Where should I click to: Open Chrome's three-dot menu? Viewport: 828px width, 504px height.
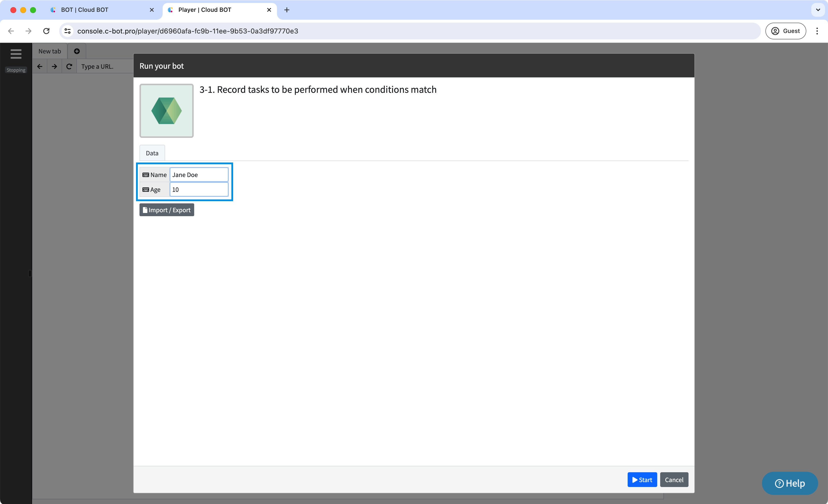pos(817,31)
